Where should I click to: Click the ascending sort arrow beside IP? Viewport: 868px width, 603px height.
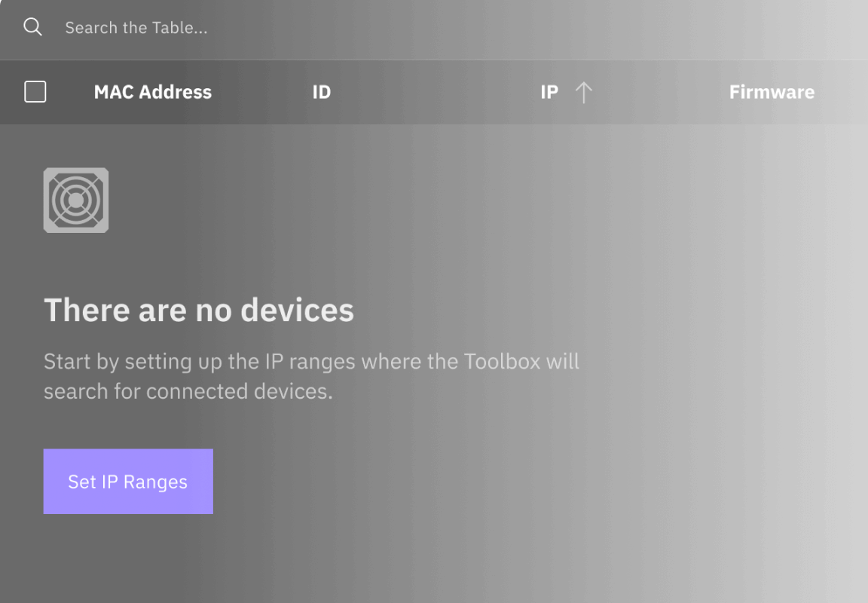click(x=583, y=93)
